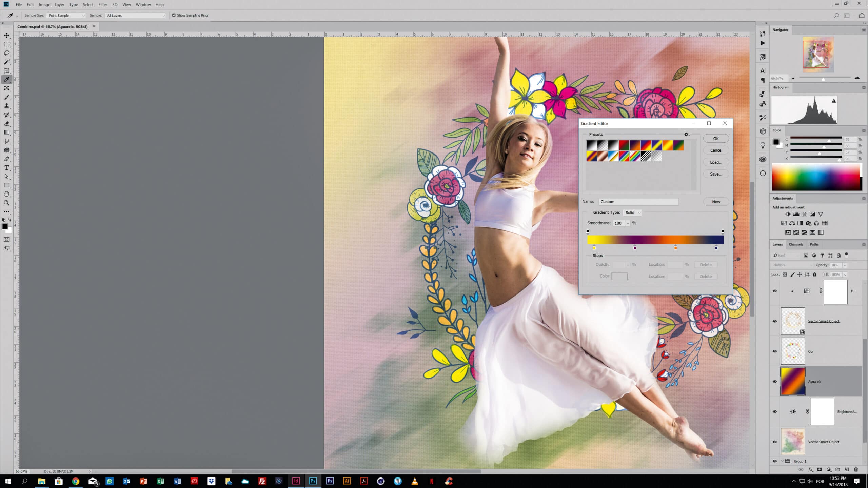Image resolution: width=868 pixels, height=488 pixels.
Task: Click the Levels adjustment icon
Action: coord(796,214)
